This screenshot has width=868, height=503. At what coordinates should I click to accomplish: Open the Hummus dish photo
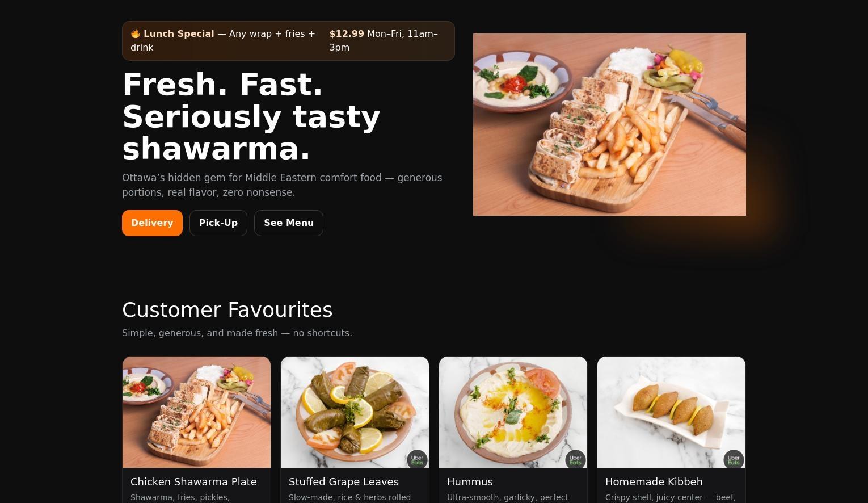[x=513, y=412]
